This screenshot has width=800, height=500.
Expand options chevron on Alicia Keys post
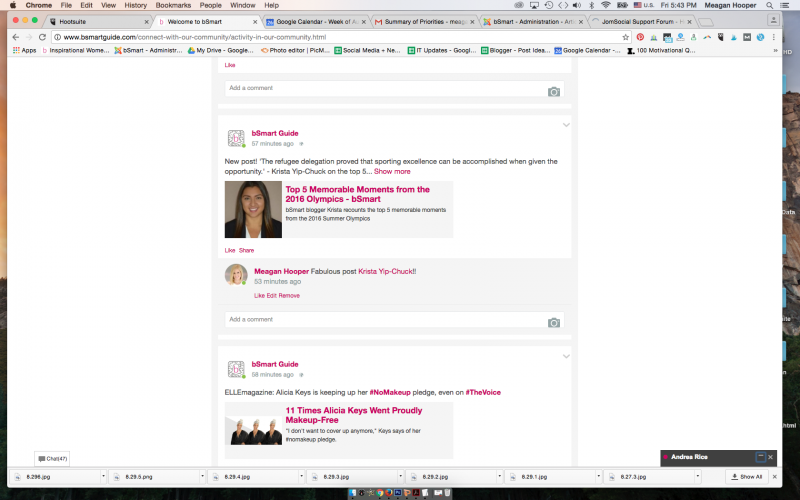(x=566, y=356)
